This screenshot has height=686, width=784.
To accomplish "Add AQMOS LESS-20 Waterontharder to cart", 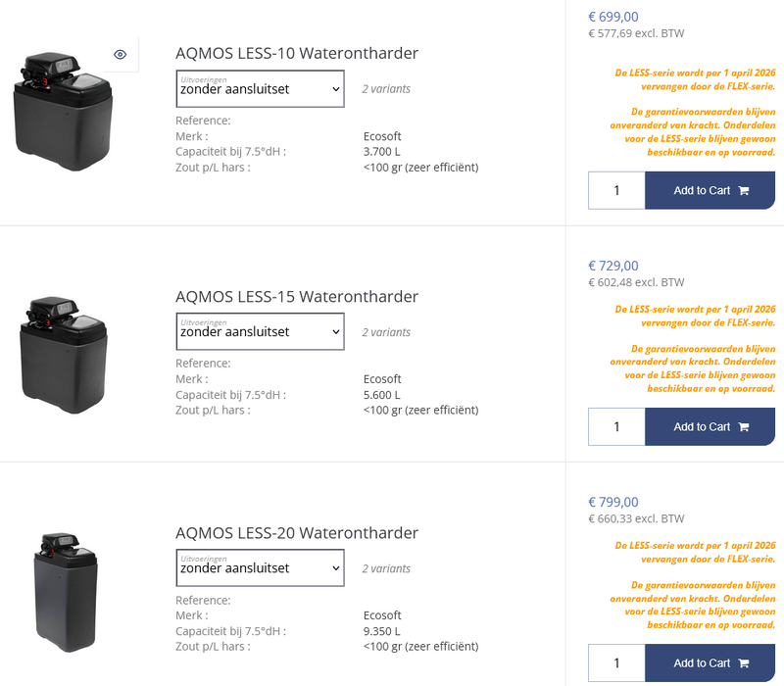I will (x=704, y=663).
